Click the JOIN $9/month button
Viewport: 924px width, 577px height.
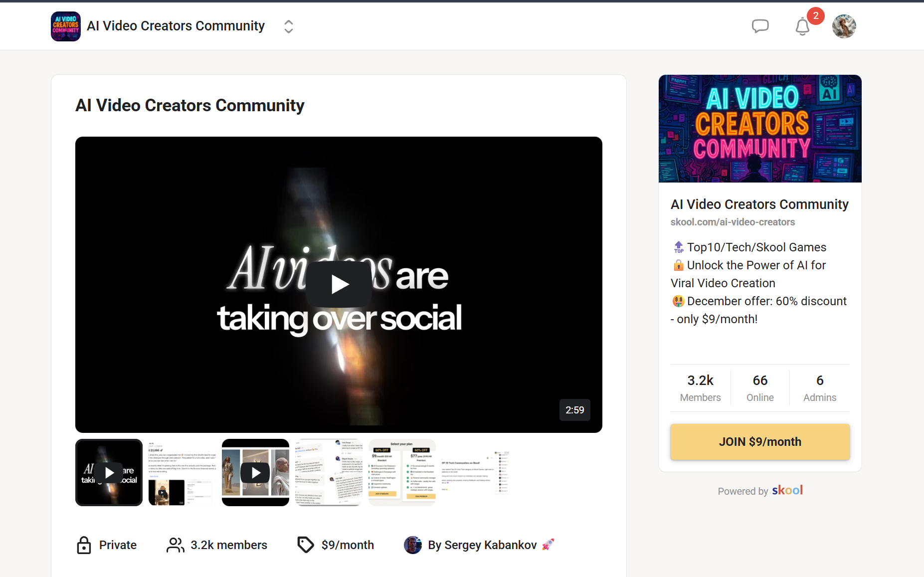759,441
